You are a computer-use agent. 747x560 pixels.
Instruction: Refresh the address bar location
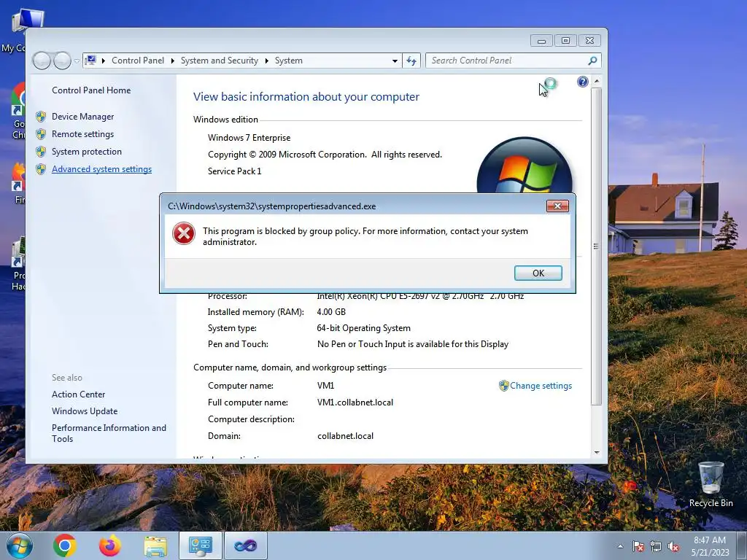(411, 61)
